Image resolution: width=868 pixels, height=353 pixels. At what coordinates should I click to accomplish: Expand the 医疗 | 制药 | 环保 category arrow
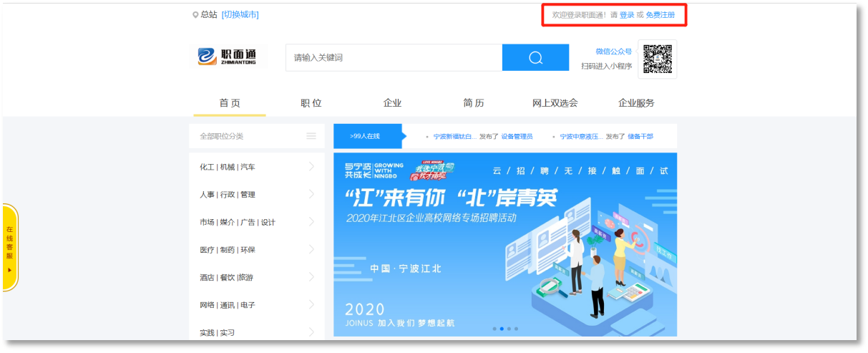pyautogui.click(x=311, y=249)
